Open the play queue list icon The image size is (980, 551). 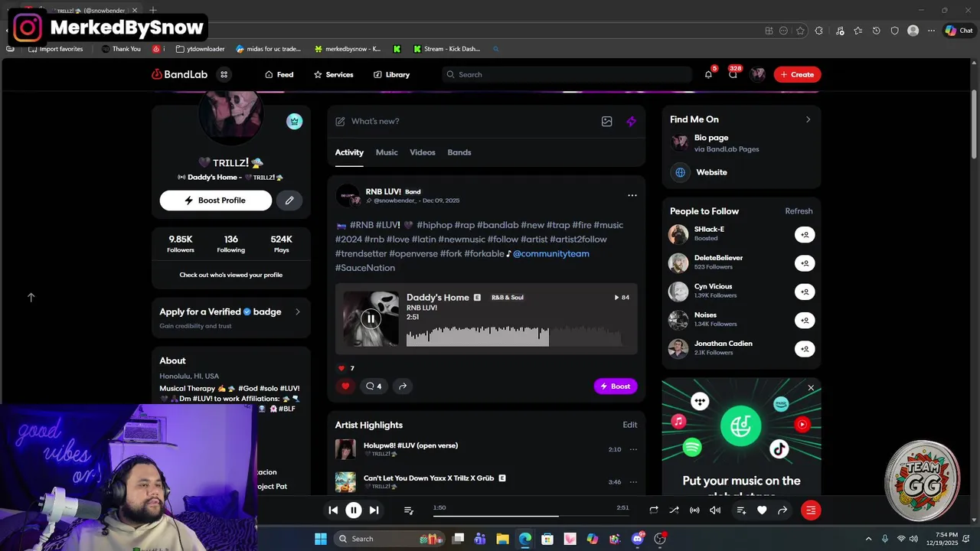point(409,510)
